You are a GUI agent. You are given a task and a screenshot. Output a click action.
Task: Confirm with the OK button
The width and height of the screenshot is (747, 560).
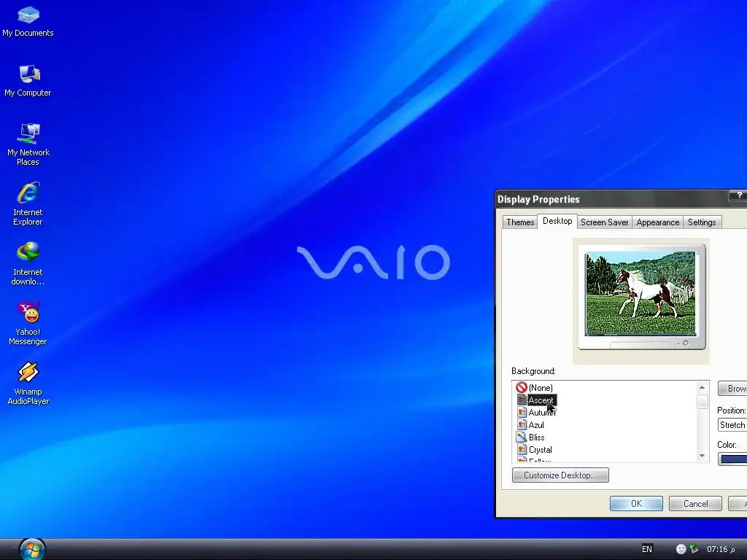click(636, 504)
